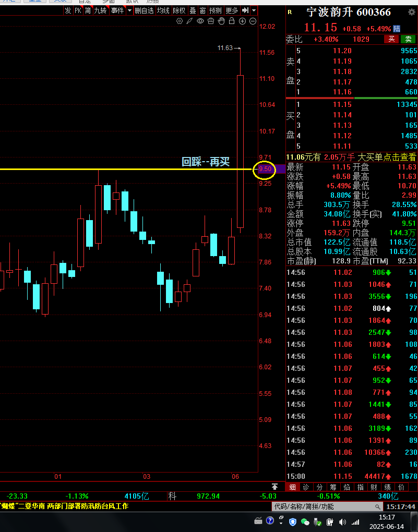Click the 科 index label in status bar
418x532 pixels.
coord(173,496)
